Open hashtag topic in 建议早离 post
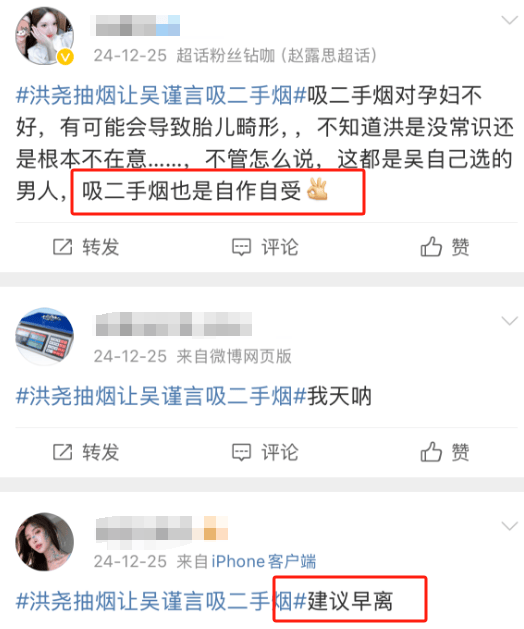The height and width of the screenshot is (629, 524). (x=161, y=601)
